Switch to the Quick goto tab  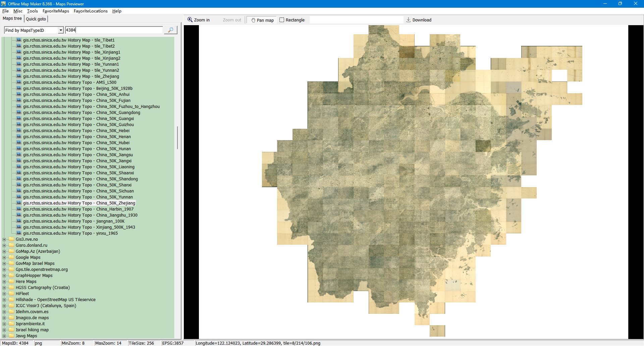click(x=36, y=19)
